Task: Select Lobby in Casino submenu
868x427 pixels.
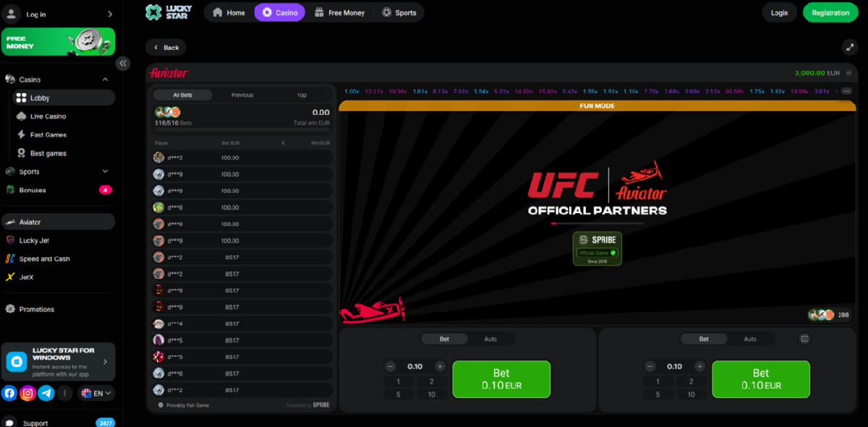Action: pos(64,98)
